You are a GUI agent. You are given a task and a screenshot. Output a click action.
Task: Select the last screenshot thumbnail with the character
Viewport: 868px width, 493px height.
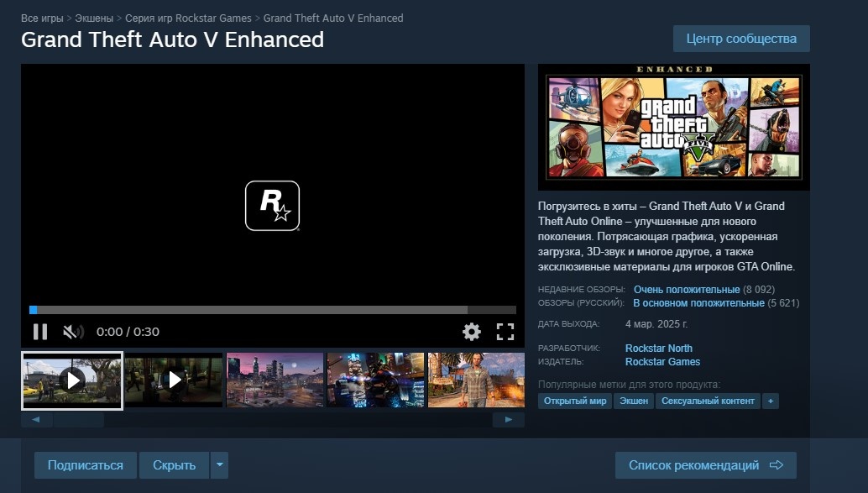[x=476, y=379]
